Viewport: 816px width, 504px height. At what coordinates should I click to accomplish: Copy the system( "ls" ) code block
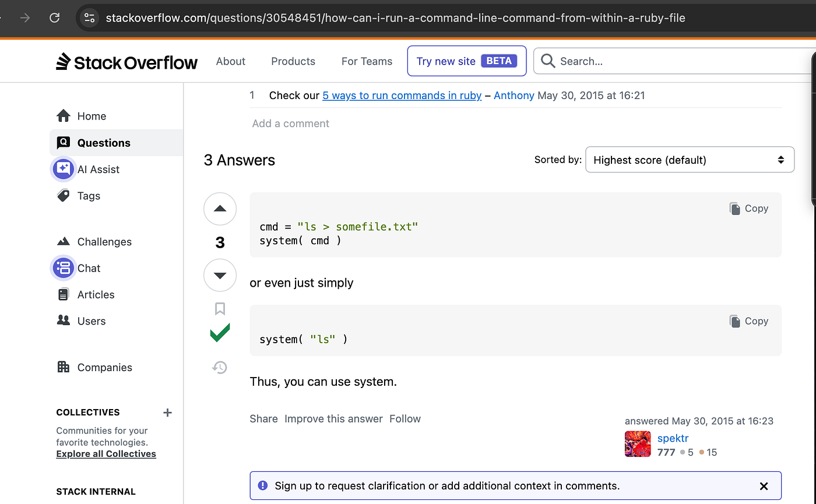(749, 321)
